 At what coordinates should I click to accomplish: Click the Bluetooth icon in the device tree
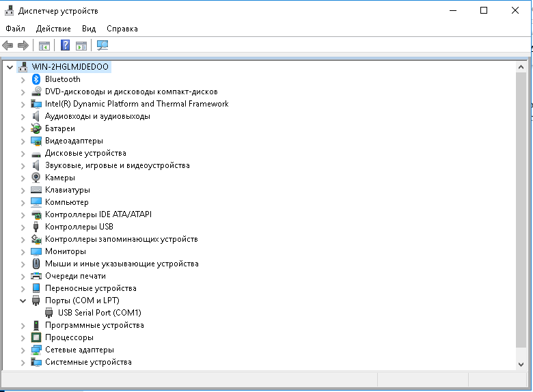[x=36, y=79]
